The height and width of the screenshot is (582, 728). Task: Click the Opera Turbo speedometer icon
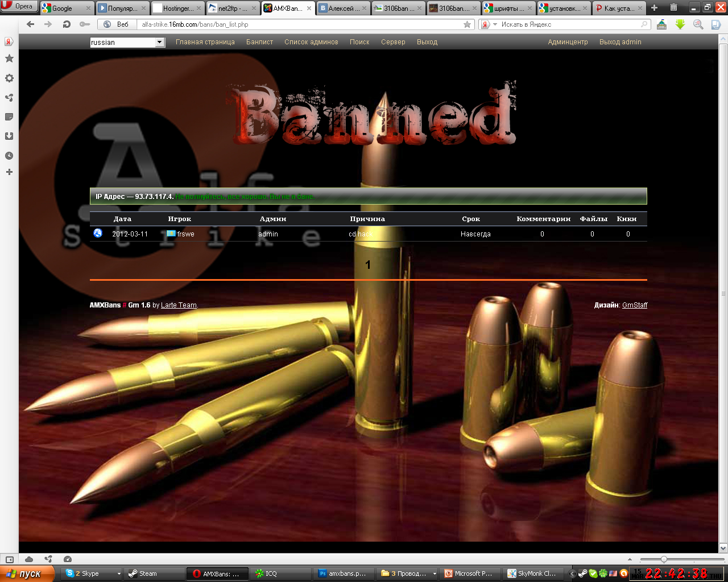pyautogui.click(x=68, y=559)
